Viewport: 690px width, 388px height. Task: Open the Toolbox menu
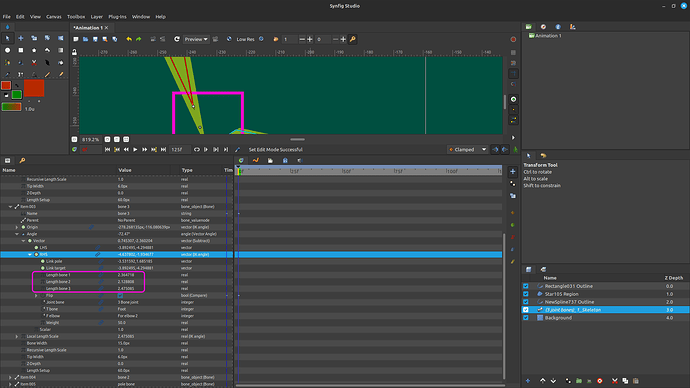coord(76,17)
